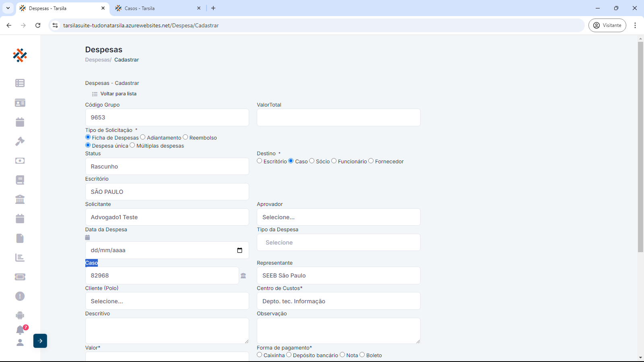The height and width of the screenshot is (362, 644).
Task: Select Fornecedor as the Destino
Action: pos(371,161)
